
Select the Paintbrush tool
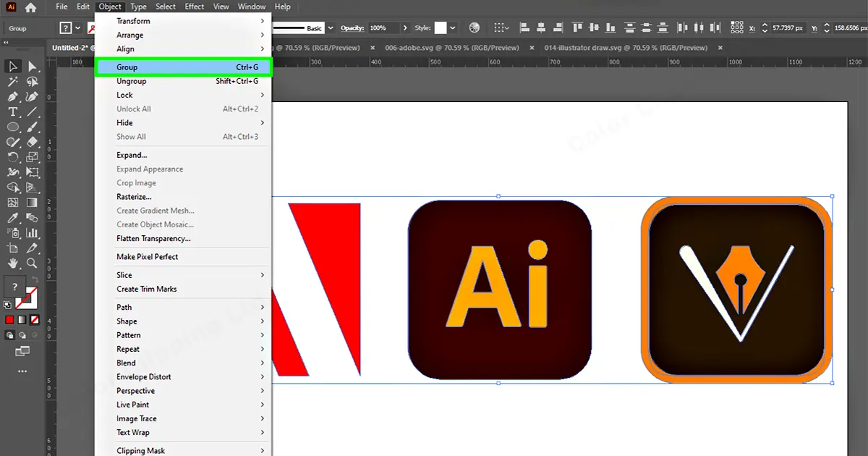click(x=32, y=127)
